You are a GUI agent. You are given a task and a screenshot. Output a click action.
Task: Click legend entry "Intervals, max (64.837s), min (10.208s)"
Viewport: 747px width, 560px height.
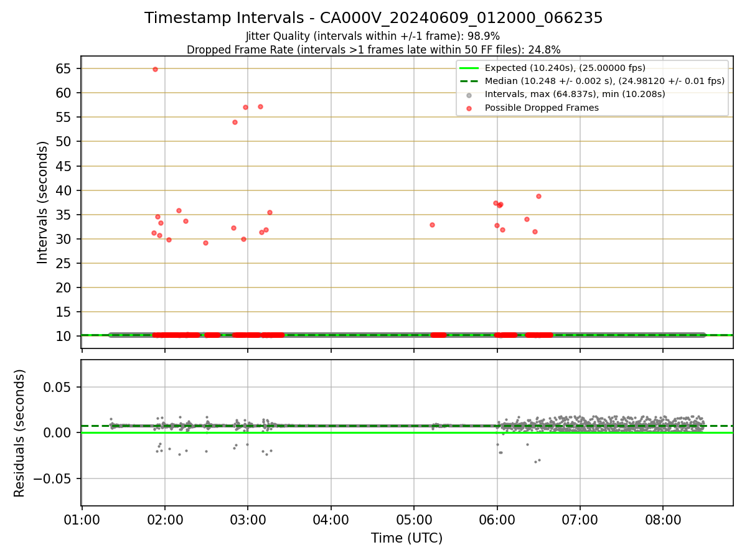click(575, 95)
